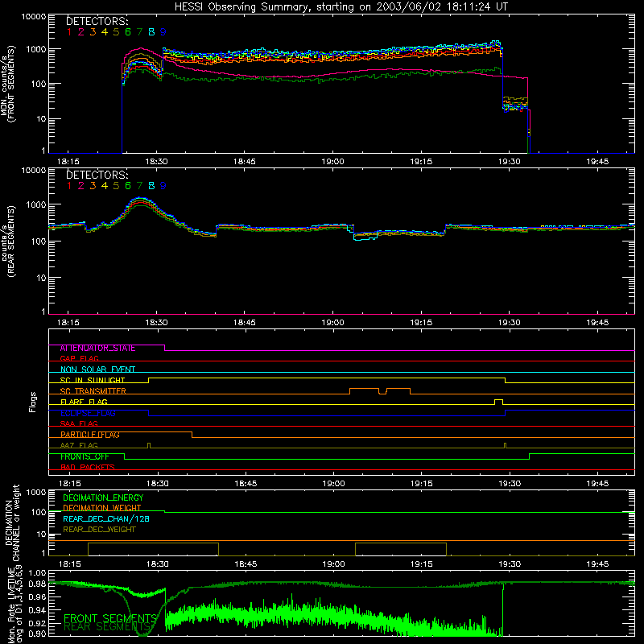644x644 pixels.
Task: Click the 0.94 tick on livetime axis
Action: tap(38, 610)
